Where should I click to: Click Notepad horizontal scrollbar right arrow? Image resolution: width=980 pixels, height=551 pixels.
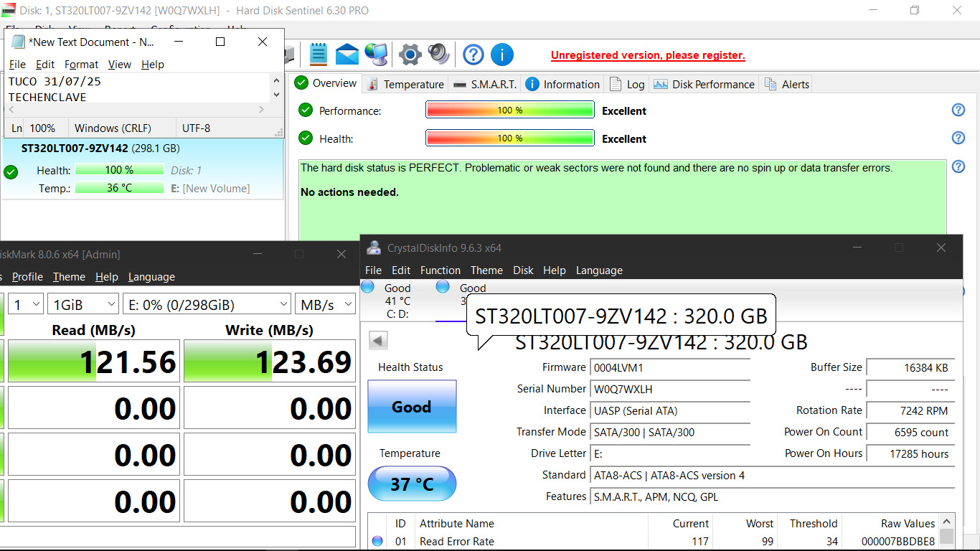261,109
